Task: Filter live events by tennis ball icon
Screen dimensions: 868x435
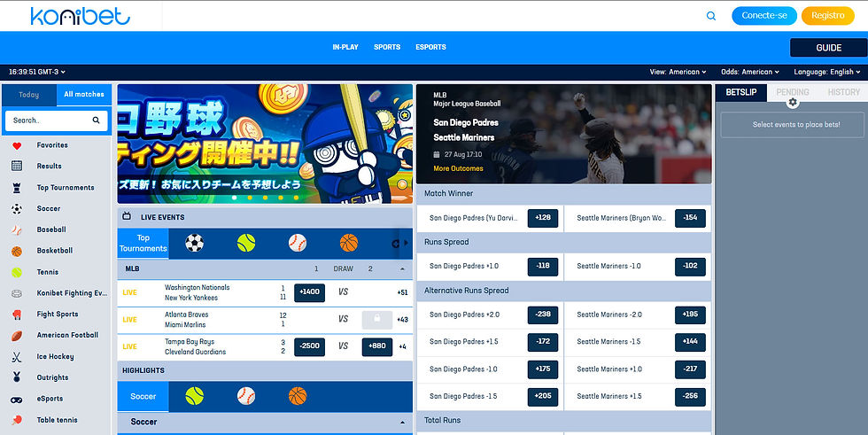Action: click(246, 243)
